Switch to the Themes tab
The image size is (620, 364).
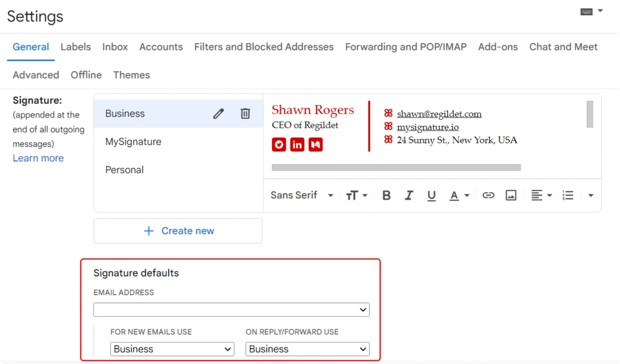[132, 75]
